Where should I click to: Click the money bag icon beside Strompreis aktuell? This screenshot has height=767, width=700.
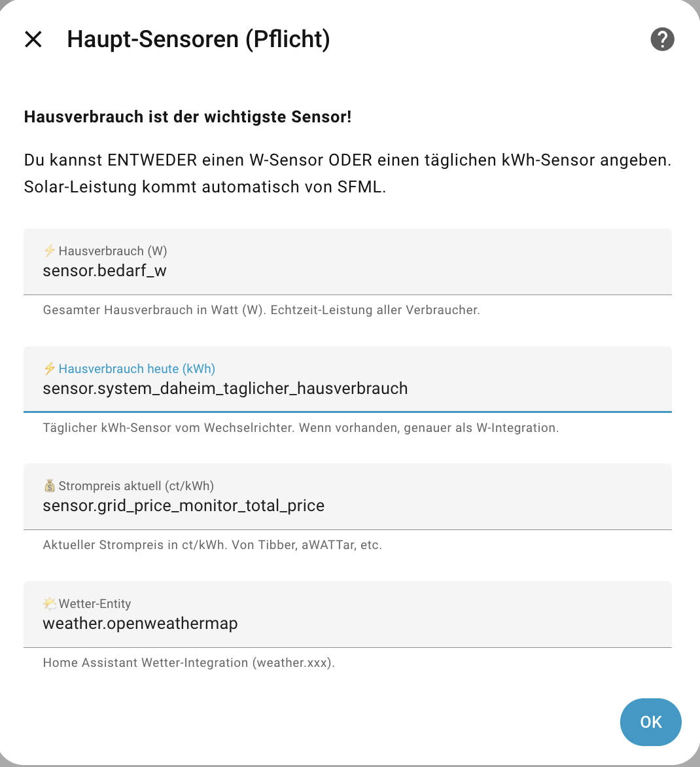[x=49, y=486]
